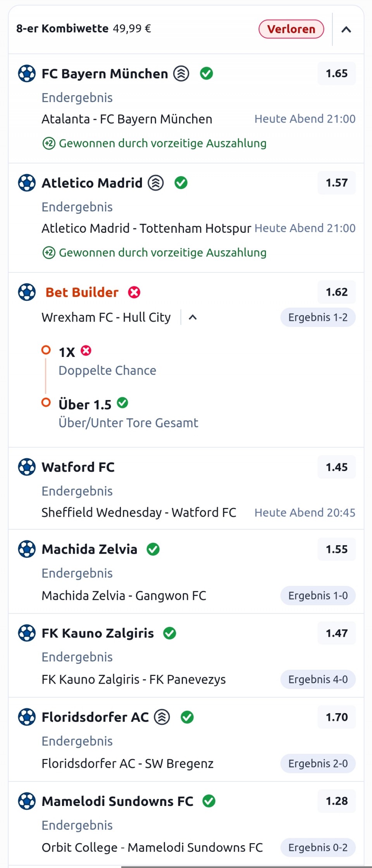This screenshot has height=868, width=372.
Task: Click the boost icon next to Floridsdorfer AC
Action: 162,717
